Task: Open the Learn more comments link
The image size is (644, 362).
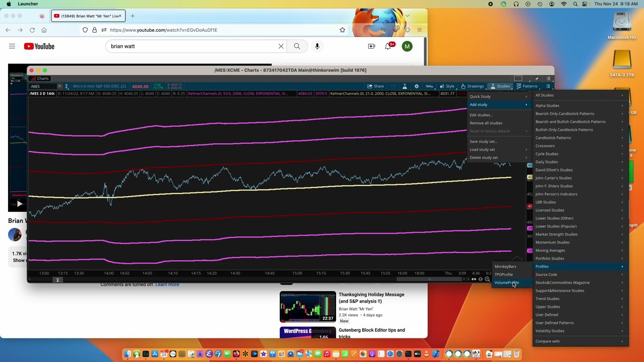Action: pyautogui.click(x=167, y=285)
